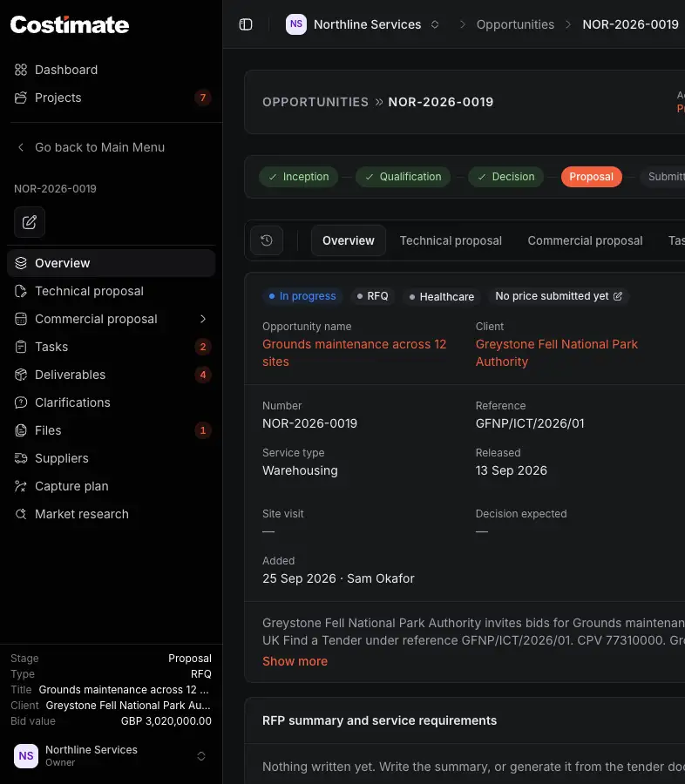Viewport: 685px width, 784px height.
Task: Click the active Proposal stage pill
Action: [x=591, y=177]
